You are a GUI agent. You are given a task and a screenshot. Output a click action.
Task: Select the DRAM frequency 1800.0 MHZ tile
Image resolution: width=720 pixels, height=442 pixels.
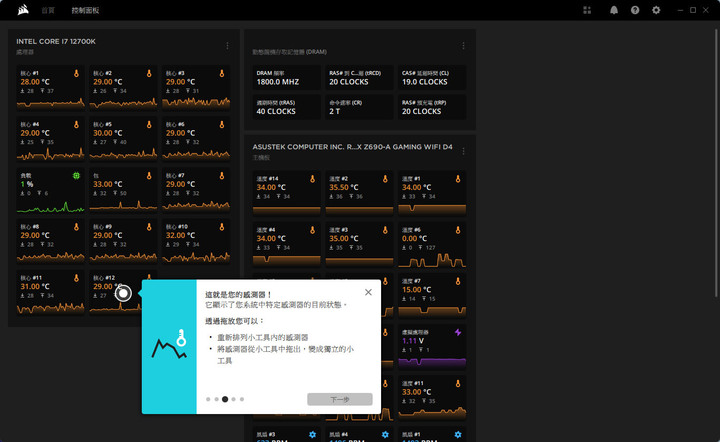[x=287, y=78]
